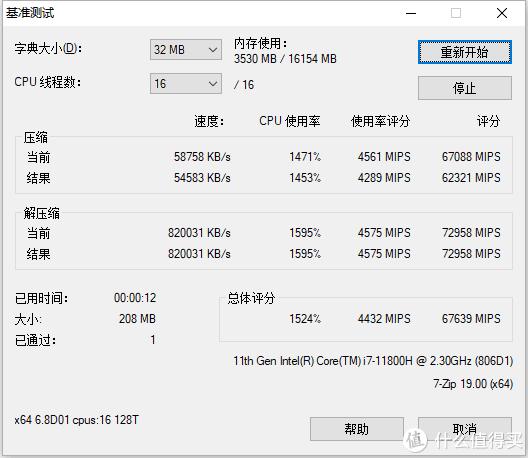This screenshot has width=528, height=458.
Task: Click the i7-11800H processor info text
Action: [373, 361]
